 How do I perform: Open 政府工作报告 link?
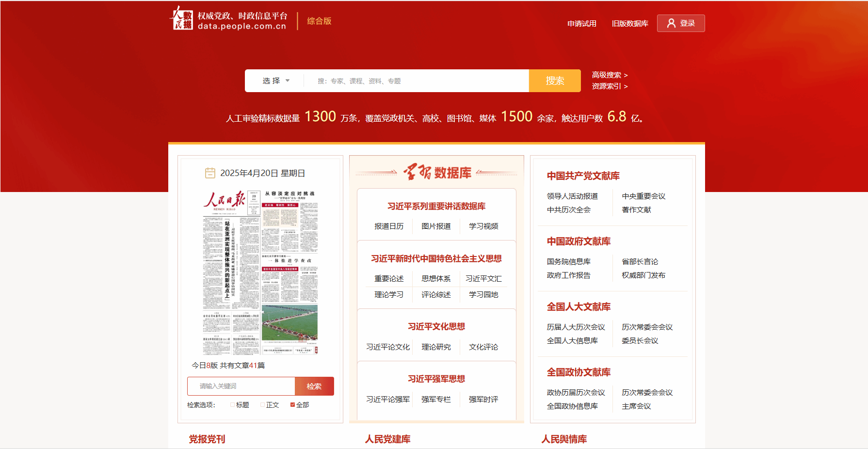point(569,275)
